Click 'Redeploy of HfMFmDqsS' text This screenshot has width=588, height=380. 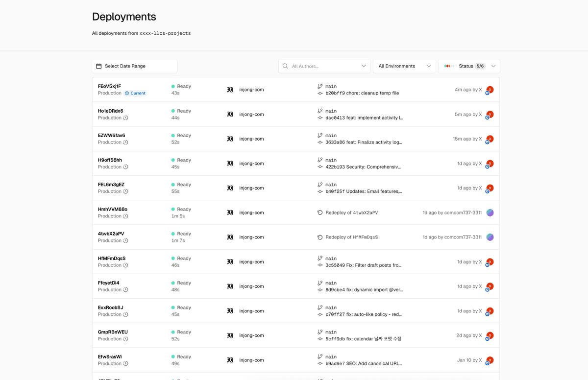coord(351,237)
